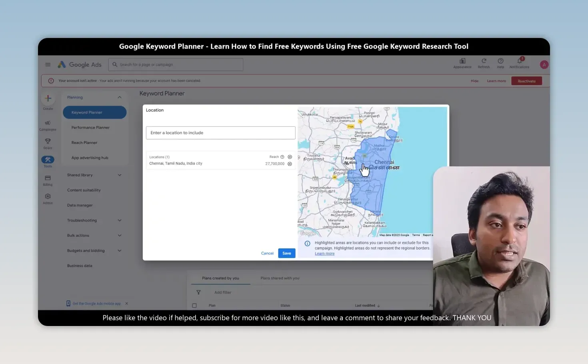Open the Notifications bell
The image size is (588, 364).
520,60
